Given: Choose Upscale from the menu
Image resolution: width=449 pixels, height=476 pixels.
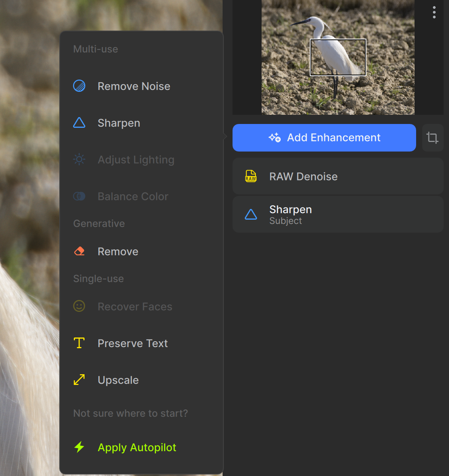Looking at the screenshot, I should pos(142,380).
